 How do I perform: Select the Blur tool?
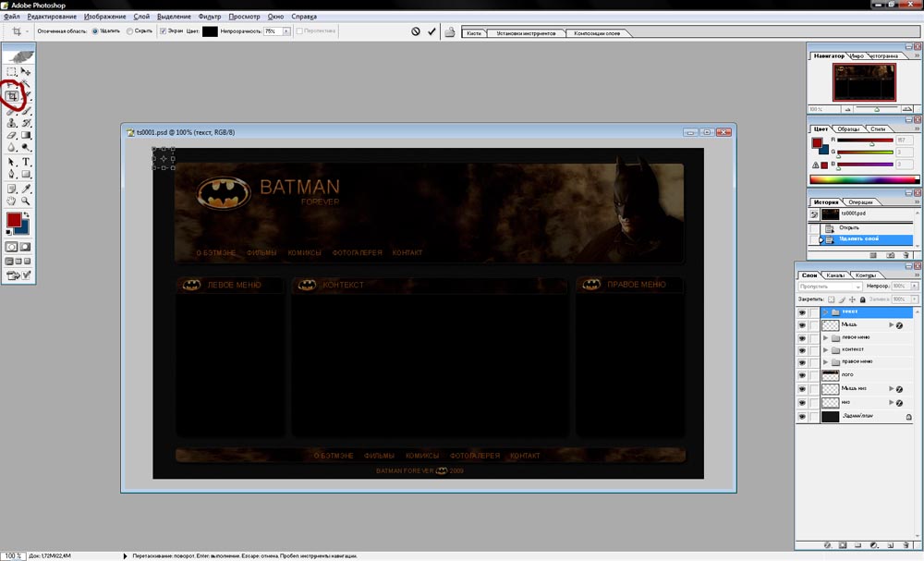pos(12,147)
